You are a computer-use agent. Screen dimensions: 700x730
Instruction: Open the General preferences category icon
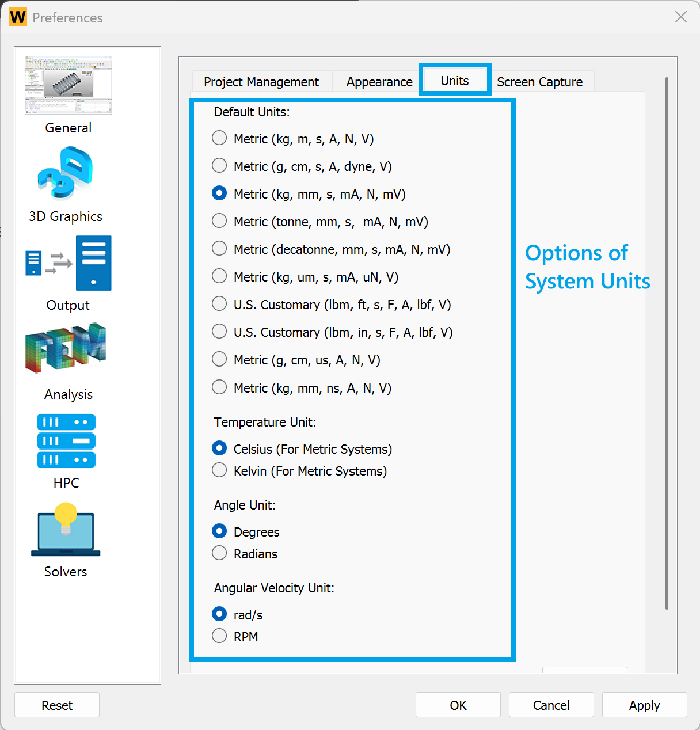click(69, 86)
